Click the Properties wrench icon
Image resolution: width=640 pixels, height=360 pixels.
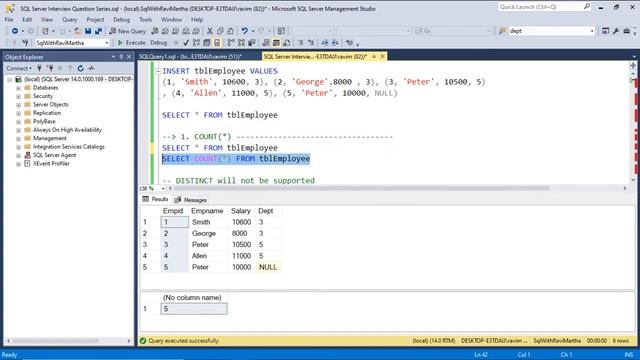616,31
